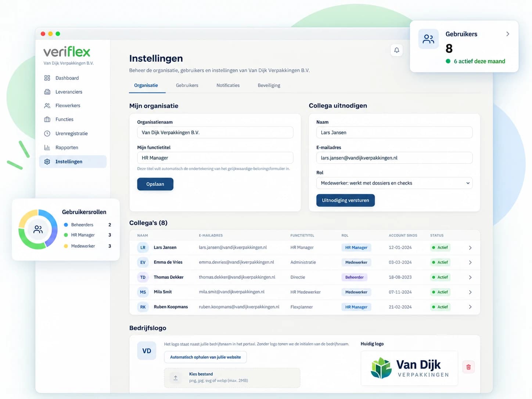
Task: Click the Mijn functietitel input field
Action: (215, 158)
